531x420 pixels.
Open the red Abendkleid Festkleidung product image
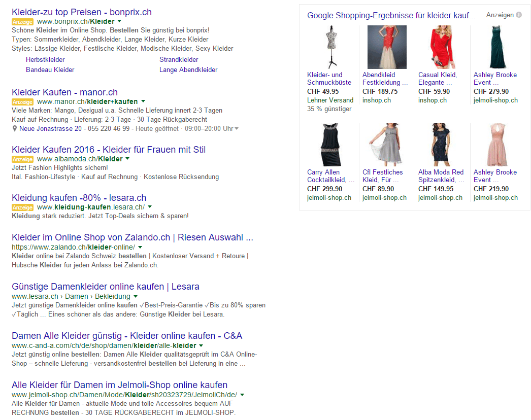click(387, 47)
